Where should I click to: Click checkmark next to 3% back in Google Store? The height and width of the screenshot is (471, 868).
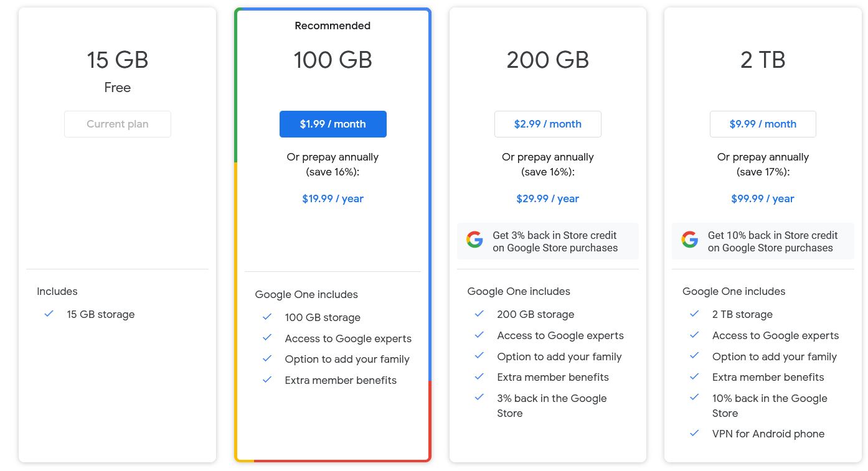point(479,398)
